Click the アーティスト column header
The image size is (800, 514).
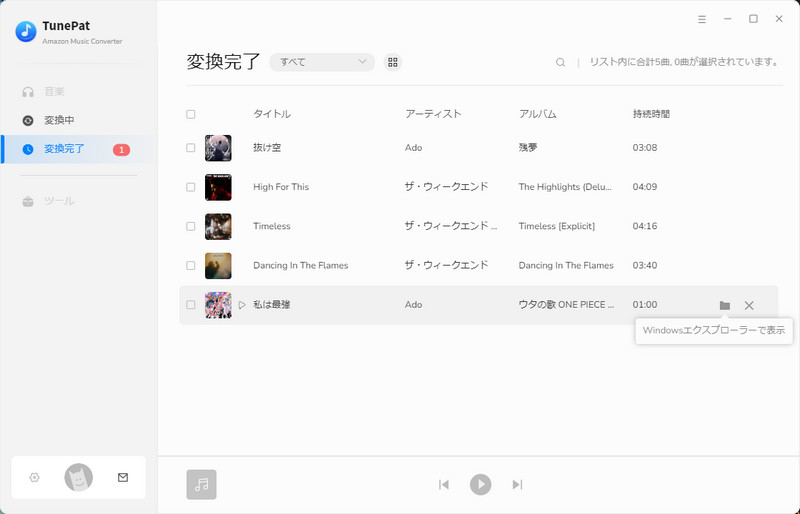tap(433, 114)
